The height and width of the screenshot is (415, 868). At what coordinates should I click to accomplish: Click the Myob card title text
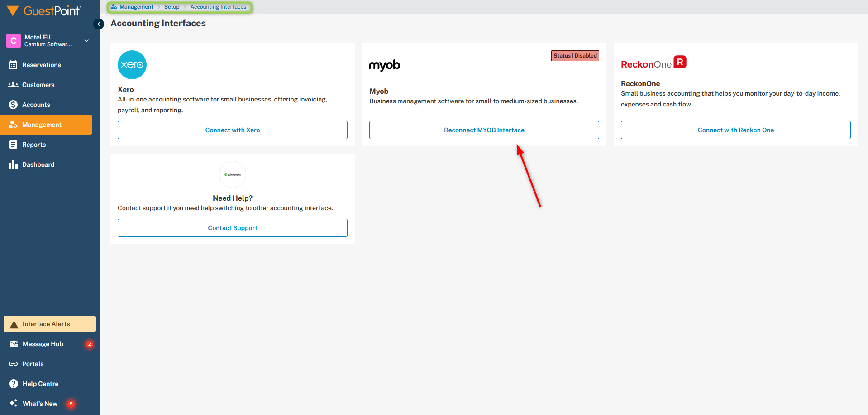pos(379,91)
